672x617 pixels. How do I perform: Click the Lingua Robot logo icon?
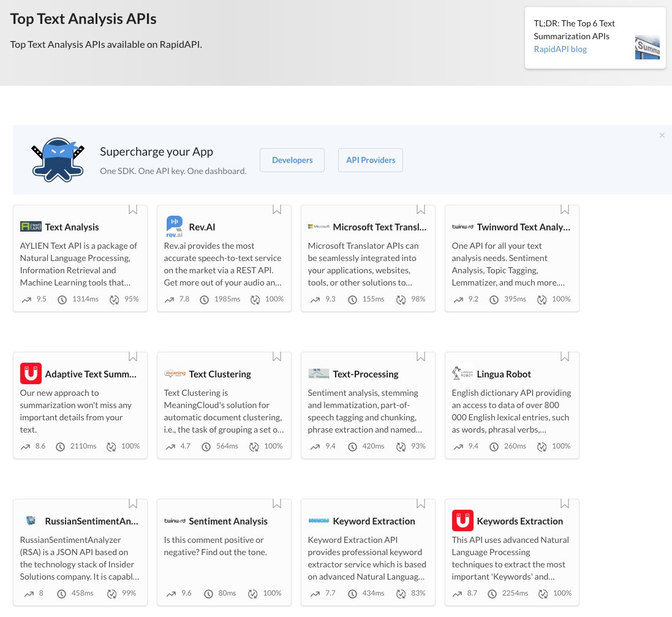(462, 373)
